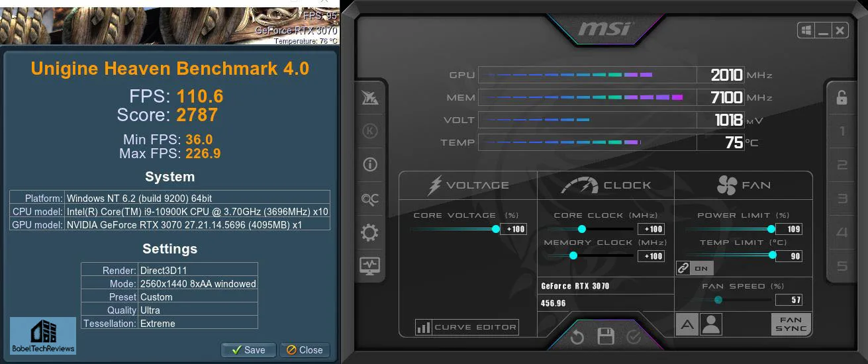This screenshot has width=868, height=364.
Task: Edit Core Clock value field +100
Action: click(x=651, y=229)
